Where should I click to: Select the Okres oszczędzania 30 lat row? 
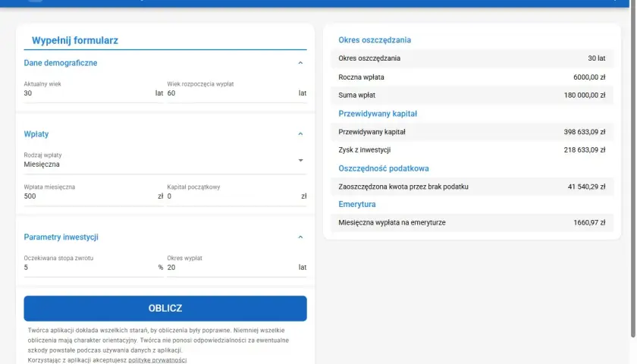point(472,58)
